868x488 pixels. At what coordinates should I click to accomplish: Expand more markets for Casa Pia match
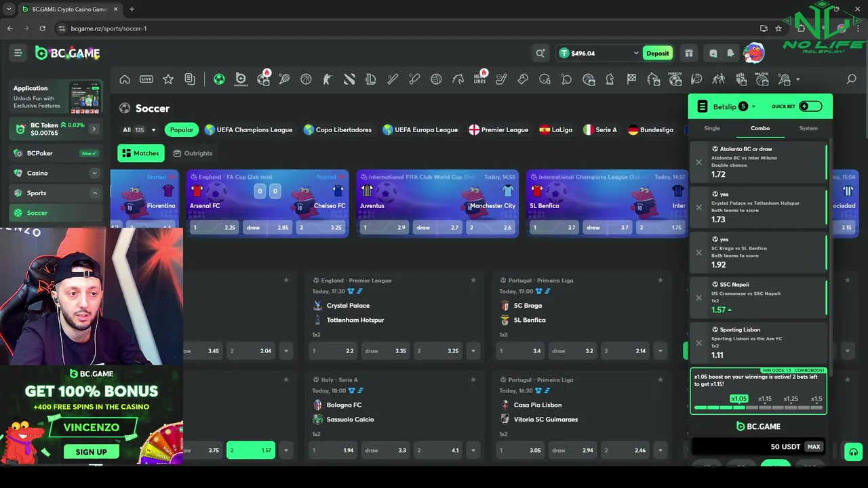660,450
